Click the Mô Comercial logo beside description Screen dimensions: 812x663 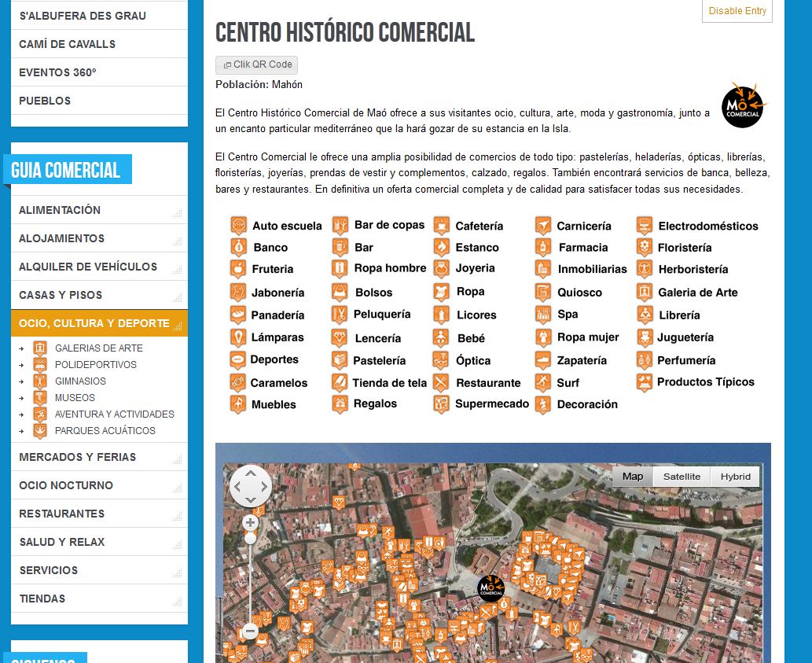point(742,105)
